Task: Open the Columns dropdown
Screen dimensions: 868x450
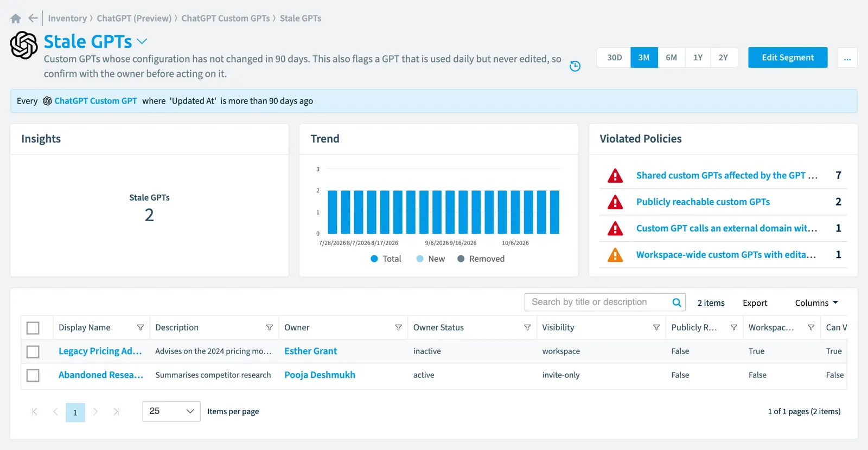Action: pos(816,303)
